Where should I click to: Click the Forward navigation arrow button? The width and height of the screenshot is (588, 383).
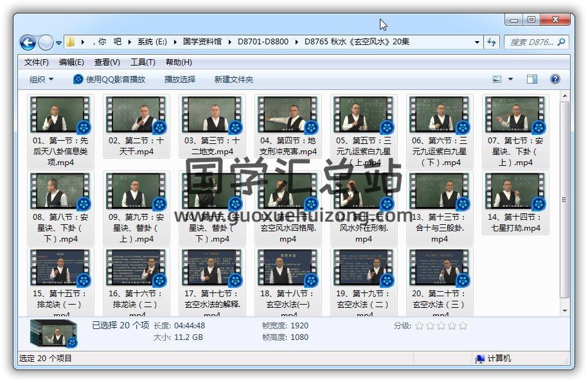click(x=46, y=43)
